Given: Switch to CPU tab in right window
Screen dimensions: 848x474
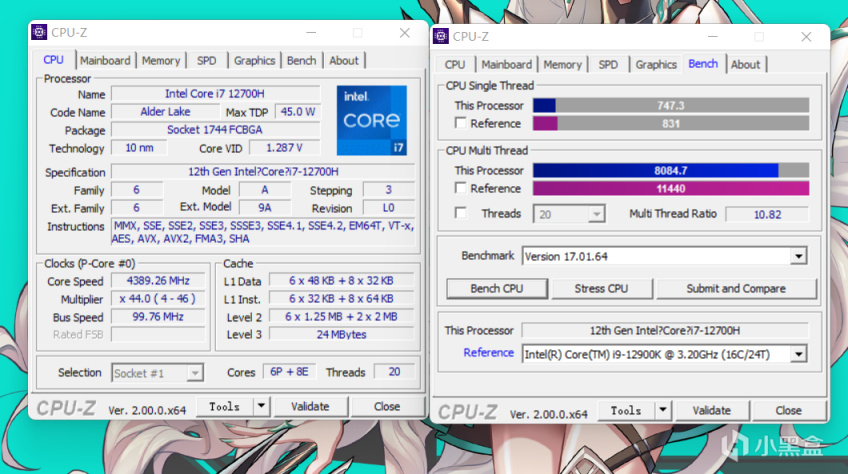Looking at the screenshot, I should 455,64.
